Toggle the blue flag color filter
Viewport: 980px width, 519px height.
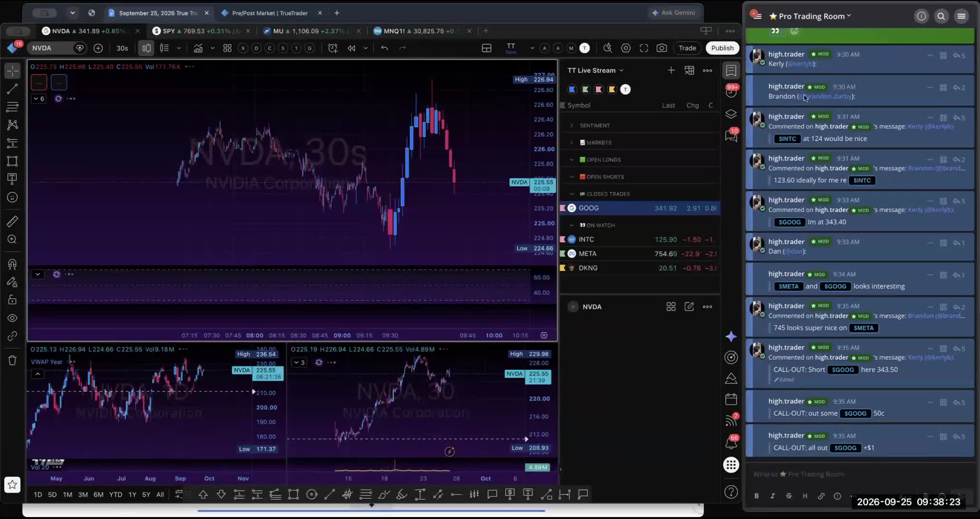pos(572,89)
